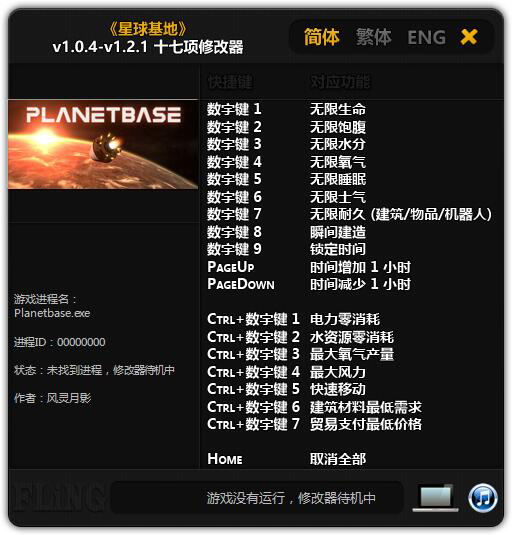Select the 锁定时间 option

(x=338, y=249)
